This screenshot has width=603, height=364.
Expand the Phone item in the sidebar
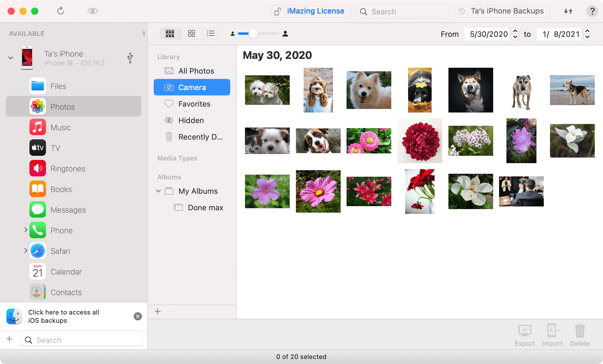pyautogui.click(x=25, y=230)
